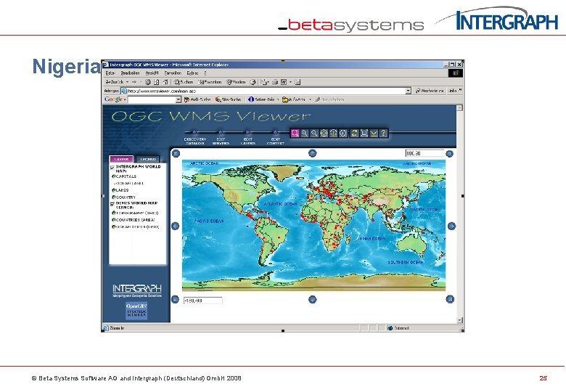The width and height of the screenshot is (566, 392).
Task: Open the Google logo menu dropdown
Action: pos(125,99)
